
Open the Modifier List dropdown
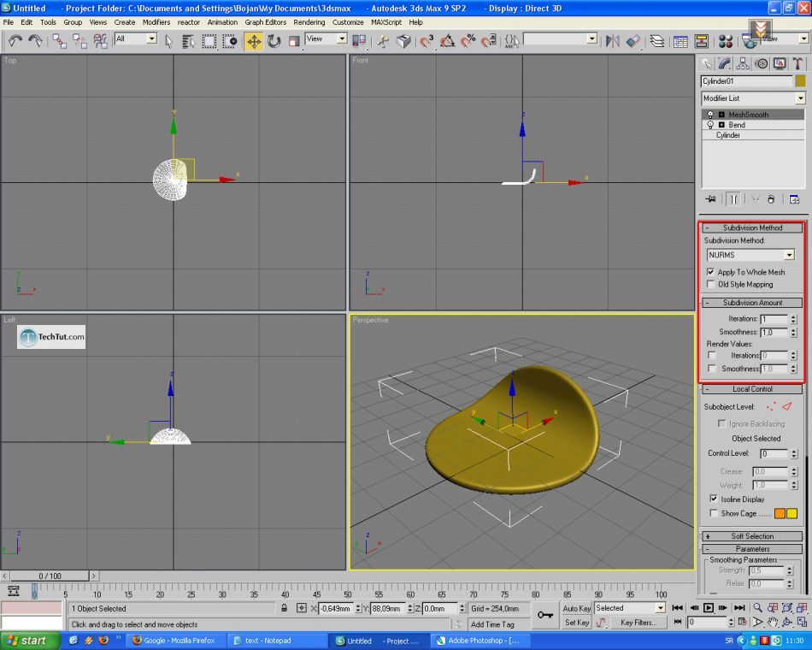click(x=800, y=98)
